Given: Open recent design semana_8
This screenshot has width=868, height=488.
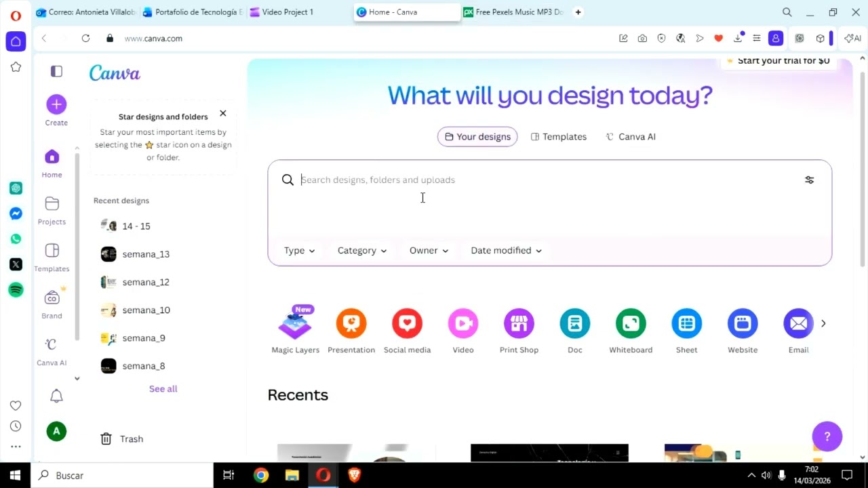Looking at the screenshot, I should [x=163, y=366].
